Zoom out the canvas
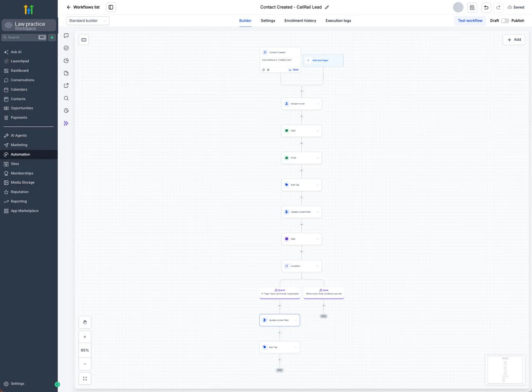 pos(85,364)
